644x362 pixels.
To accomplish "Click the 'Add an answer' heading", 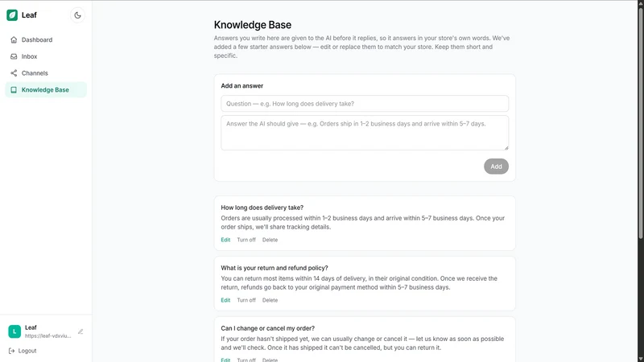I will tap(242, 86).
